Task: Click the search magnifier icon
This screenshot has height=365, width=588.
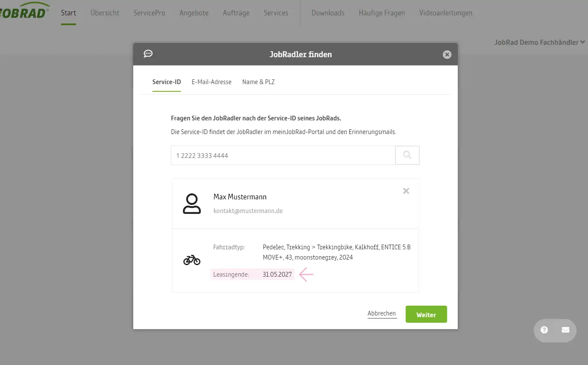Action: (407, 155)
